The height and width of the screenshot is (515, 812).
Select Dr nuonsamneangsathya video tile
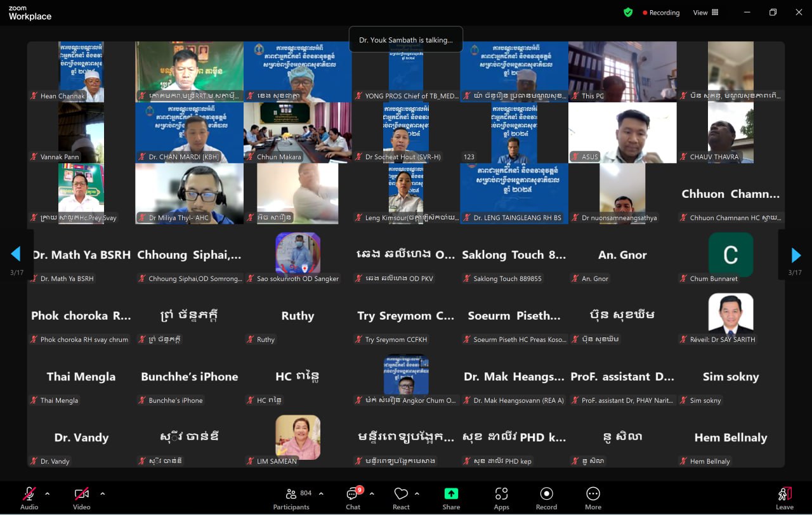click(x=622, y=193)
